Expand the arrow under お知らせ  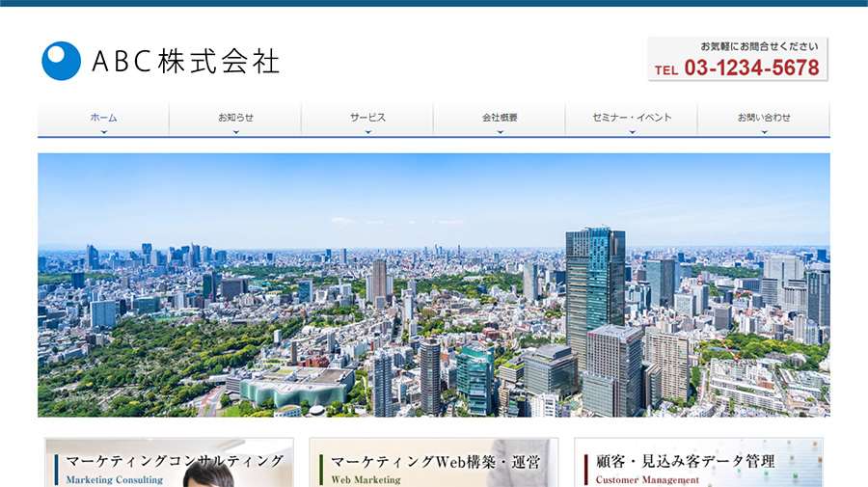pos(236,132)
